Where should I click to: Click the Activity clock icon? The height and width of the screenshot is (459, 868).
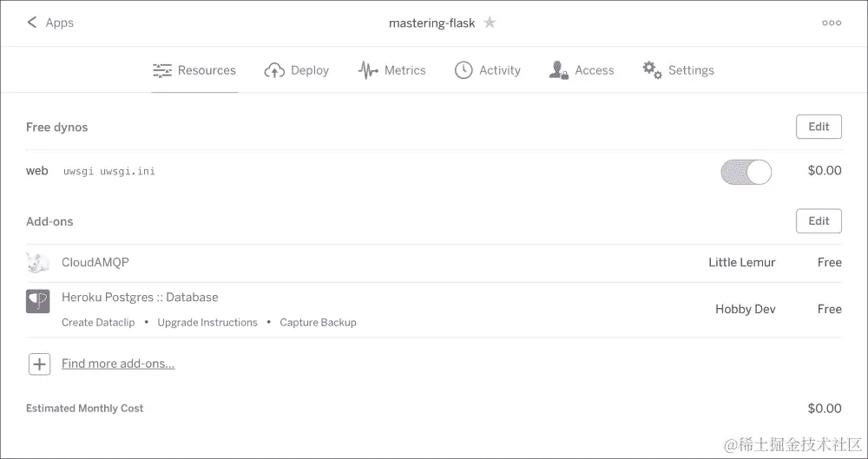pyautogui.click(x=464, y=70)
